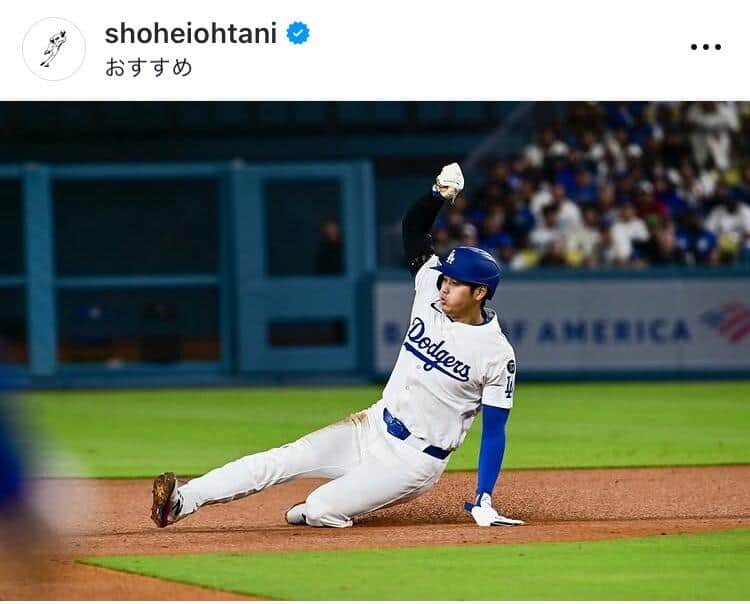Open the shoheiohtani profile avatar
The image size is (750, 604).
click(x=54, y=49)
